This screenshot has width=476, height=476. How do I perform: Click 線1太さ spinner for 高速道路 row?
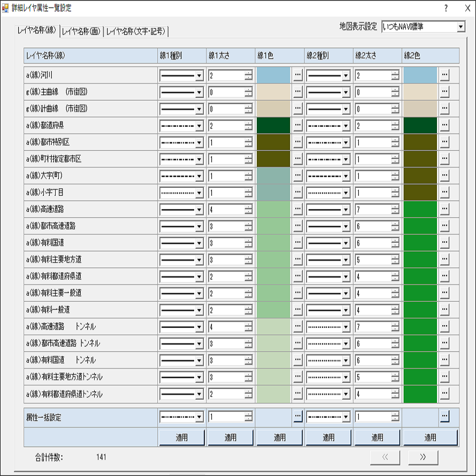(x=248, y=209)
